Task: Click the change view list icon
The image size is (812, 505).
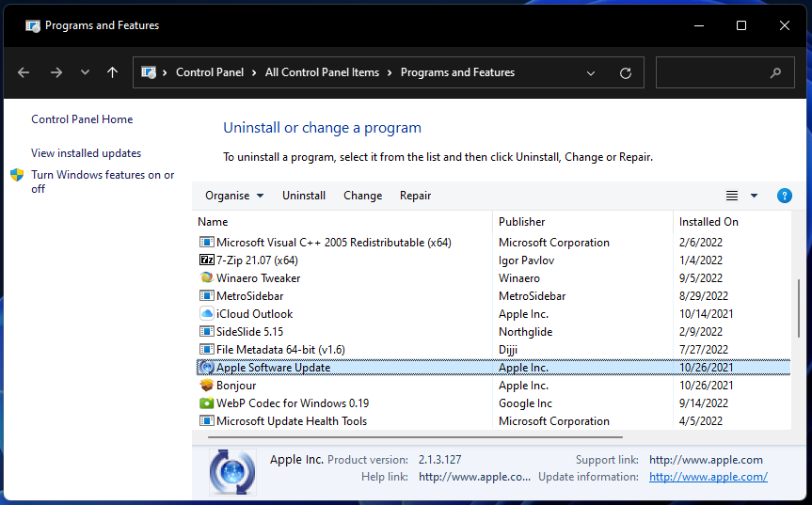Action: [732, 196]
